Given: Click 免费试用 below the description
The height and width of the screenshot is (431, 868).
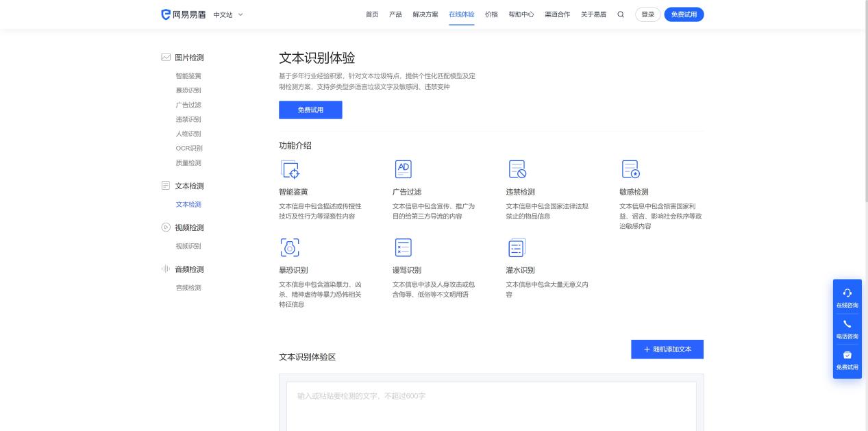Looking at the screenshot, I should [310, 110].
